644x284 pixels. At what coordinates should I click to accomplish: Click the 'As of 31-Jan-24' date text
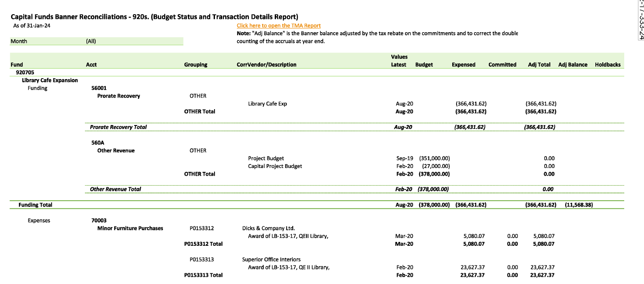[32, 26]
